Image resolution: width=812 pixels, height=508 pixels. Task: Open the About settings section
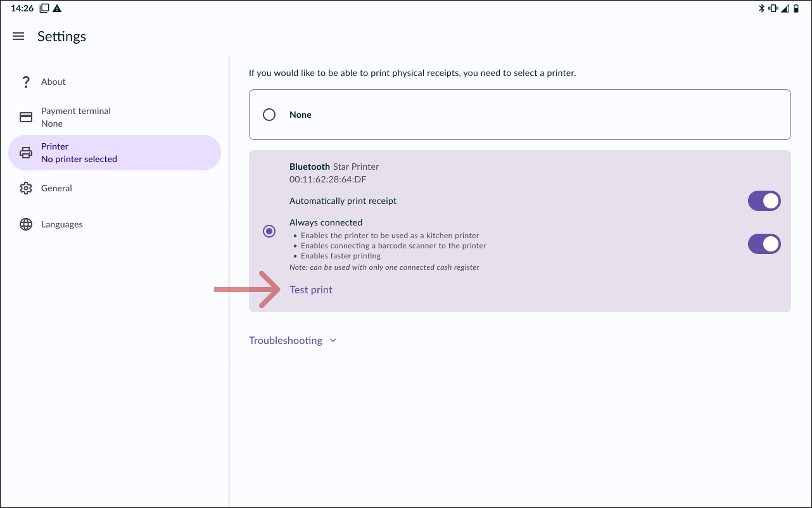point(53,82)
